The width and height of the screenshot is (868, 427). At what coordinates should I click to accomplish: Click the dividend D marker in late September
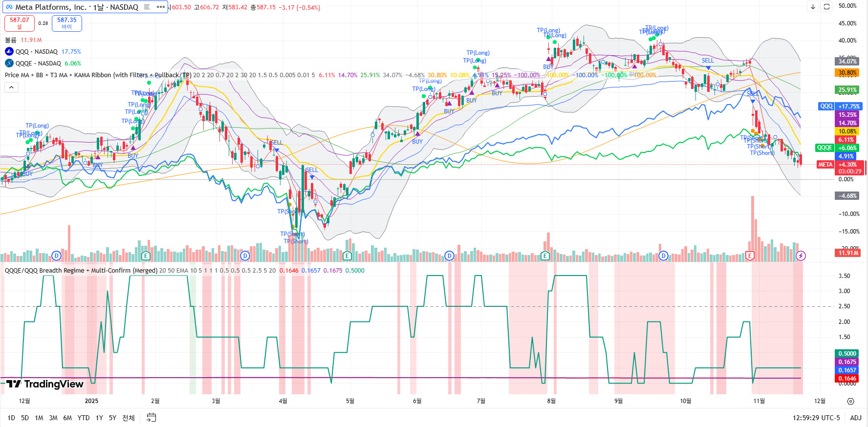tap(663, 256)
